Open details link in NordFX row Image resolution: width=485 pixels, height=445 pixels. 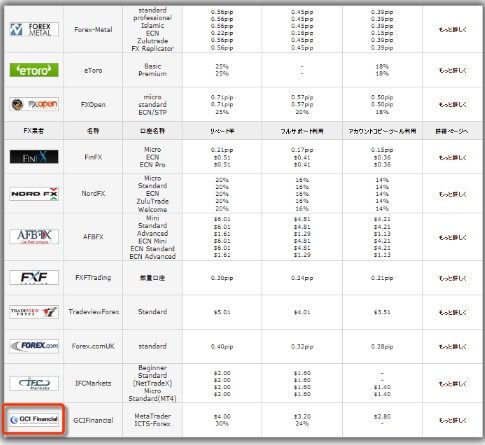(452, 194)
